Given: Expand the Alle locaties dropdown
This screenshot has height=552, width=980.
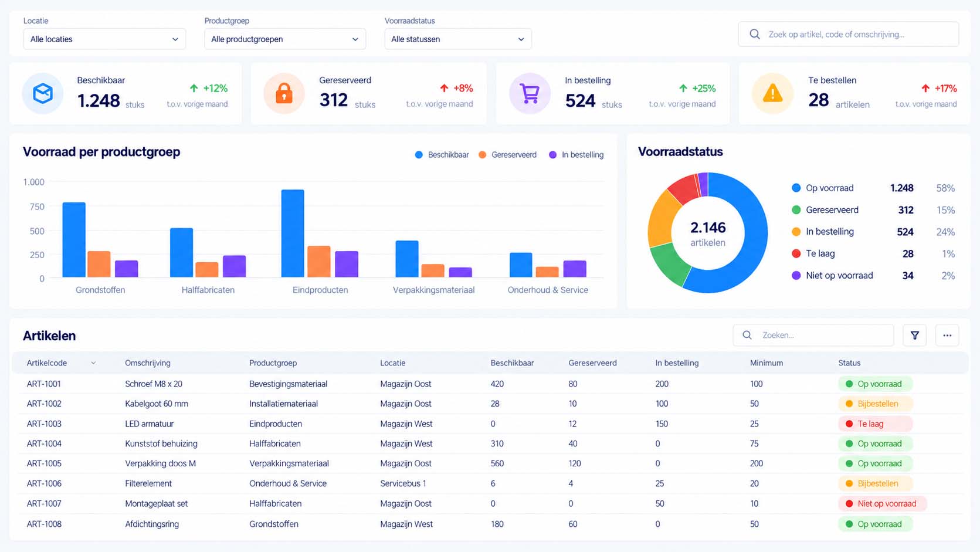Looking at the screenshot, I should (104, 39).
